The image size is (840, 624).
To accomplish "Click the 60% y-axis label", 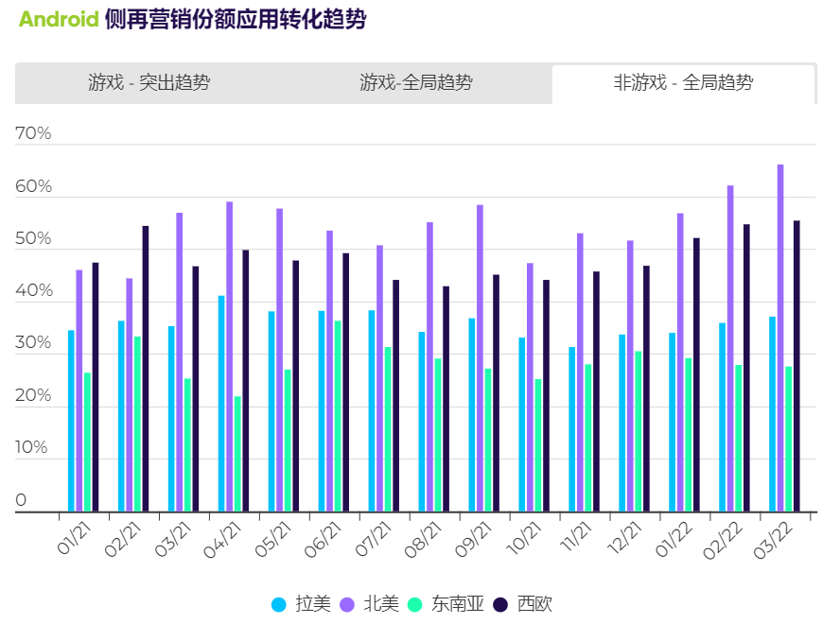I will tap(33, 186).
